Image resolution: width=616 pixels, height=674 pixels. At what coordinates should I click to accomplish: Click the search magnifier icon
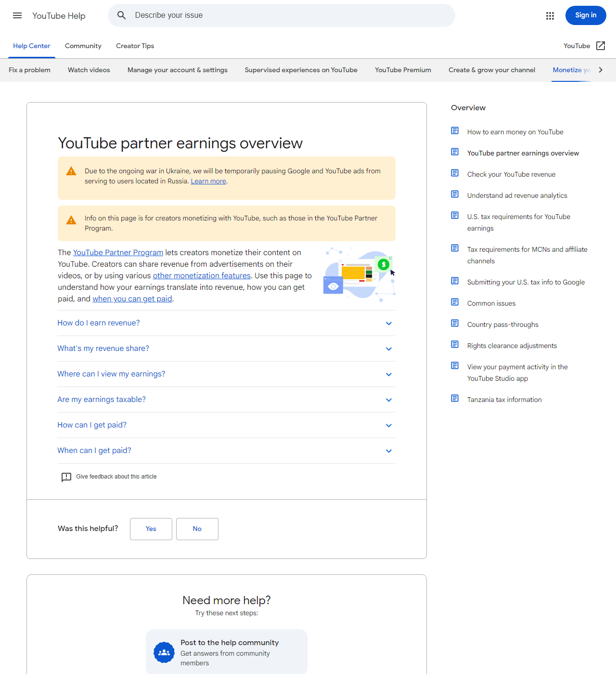[122, 15]
